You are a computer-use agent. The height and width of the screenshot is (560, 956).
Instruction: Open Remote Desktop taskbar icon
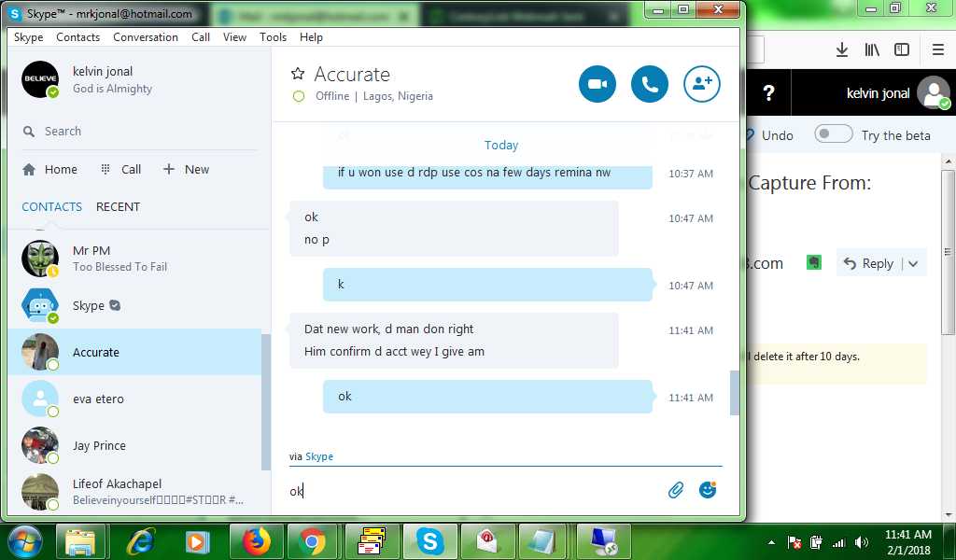[603, 541]
